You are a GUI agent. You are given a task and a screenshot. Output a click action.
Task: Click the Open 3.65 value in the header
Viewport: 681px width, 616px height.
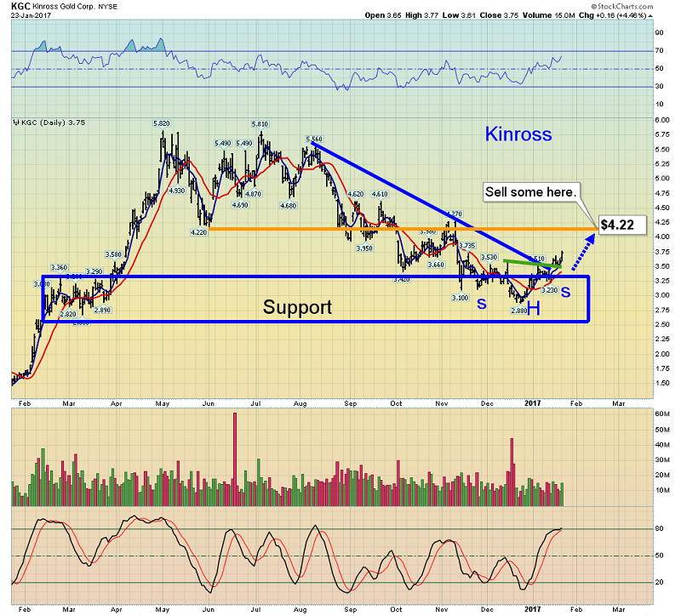(x=383, y=15)
